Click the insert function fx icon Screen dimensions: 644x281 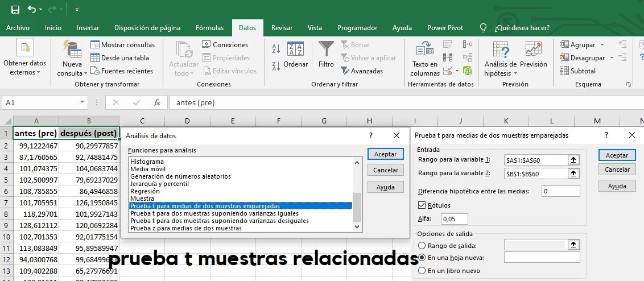pyautogui.click(x=157, y=102)
